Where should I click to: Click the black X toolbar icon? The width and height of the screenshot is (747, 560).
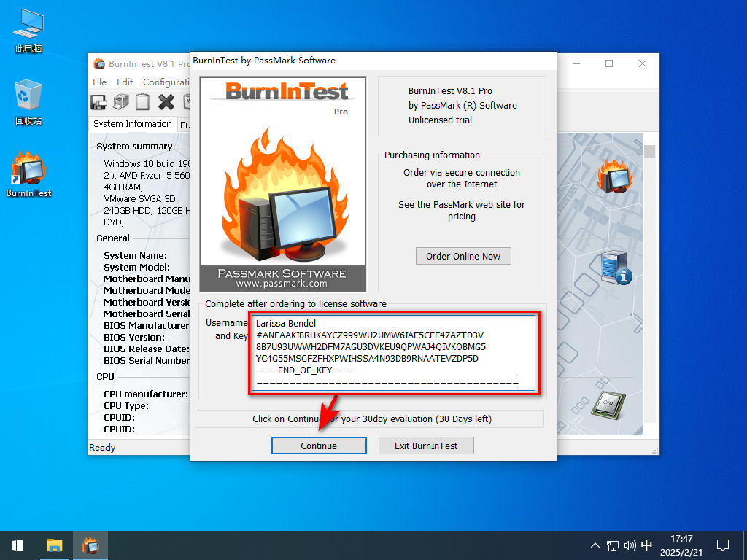[166, 102]
